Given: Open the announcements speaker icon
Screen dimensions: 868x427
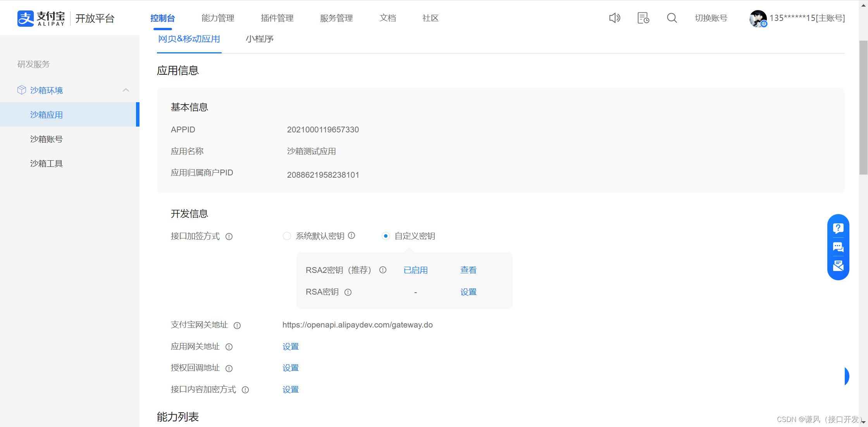Looking at the screenshot, I should click(x=615, y=18).
